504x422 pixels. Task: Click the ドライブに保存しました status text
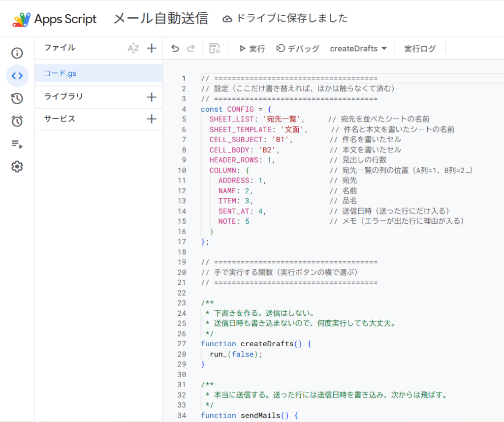292,18
